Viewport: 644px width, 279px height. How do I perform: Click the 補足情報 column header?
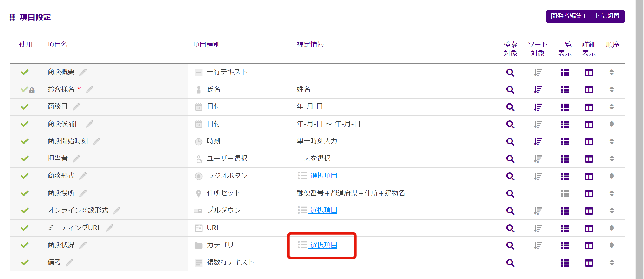(310, 44)
